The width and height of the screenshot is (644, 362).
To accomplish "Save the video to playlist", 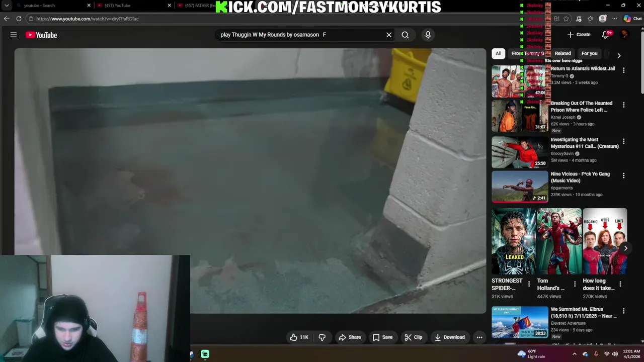I will (382, 337).
